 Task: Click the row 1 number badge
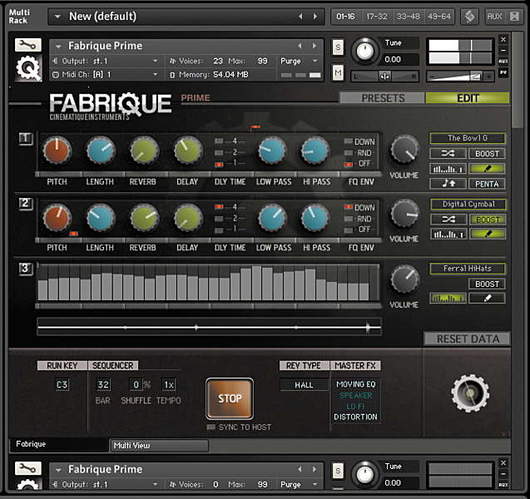[26, 138]
